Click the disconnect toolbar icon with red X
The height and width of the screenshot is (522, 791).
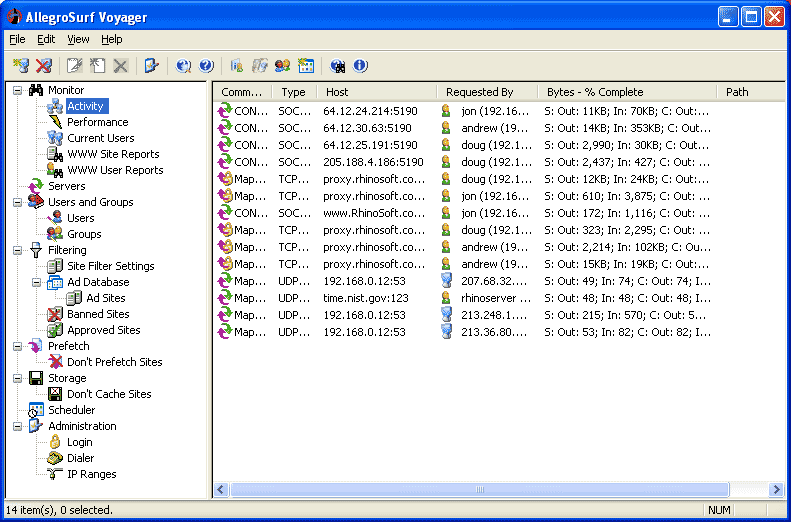tap(44, 66)
